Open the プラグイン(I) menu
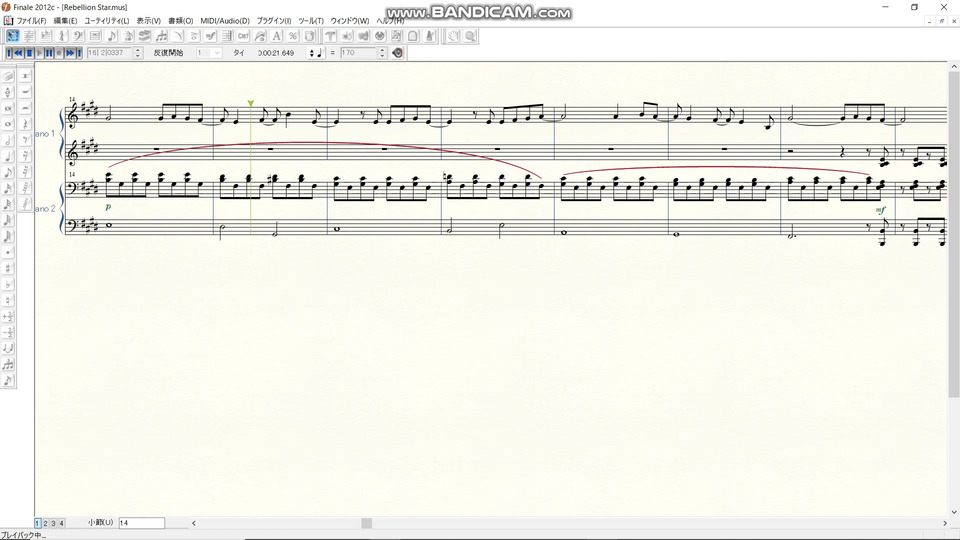Viewport: 960px width, 540px height. pyautogui.click(x=274, y=21)
